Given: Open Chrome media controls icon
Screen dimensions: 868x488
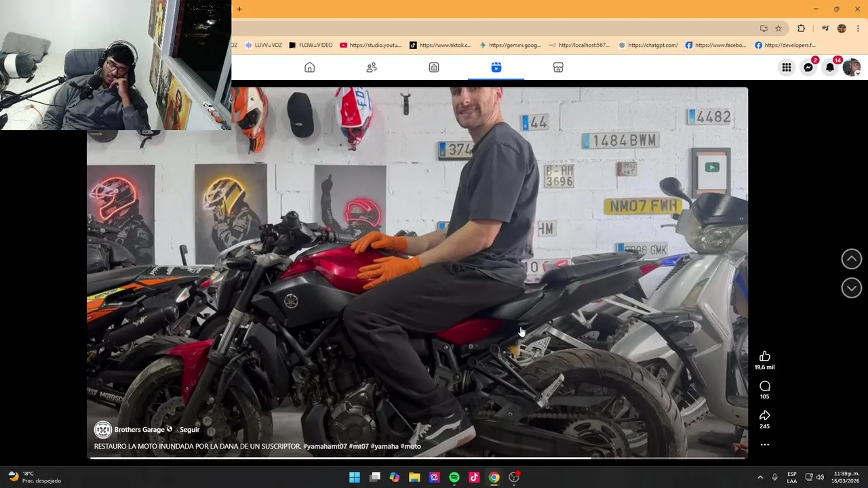Looking at the screenshot, I should click(x=825, y=28).
